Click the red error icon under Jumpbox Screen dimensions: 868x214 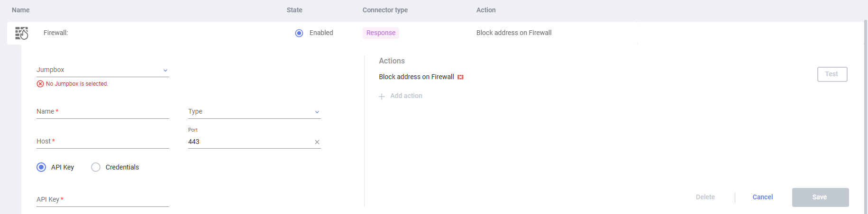[x=40, y=84]
